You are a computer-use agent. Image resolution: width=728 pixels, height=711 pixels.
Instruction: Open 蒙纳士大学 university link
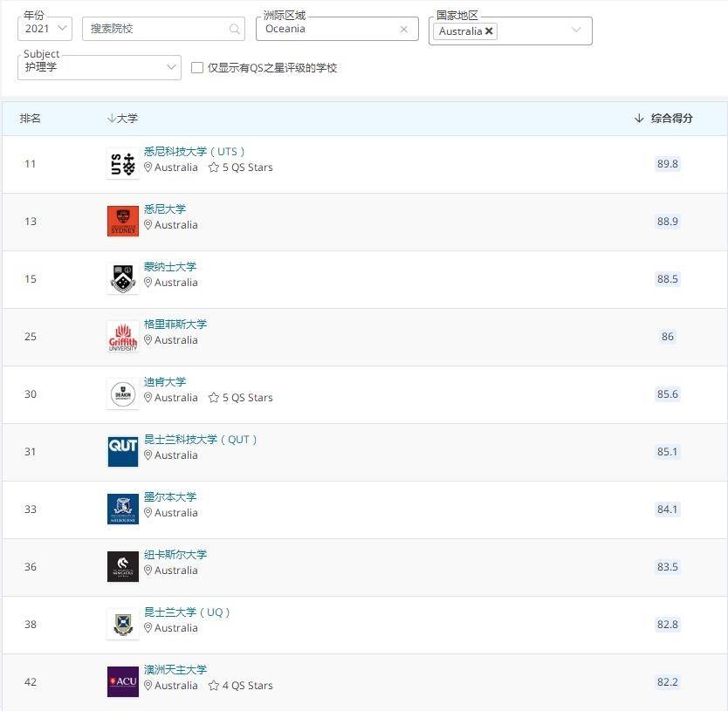[x=170, y=267]
